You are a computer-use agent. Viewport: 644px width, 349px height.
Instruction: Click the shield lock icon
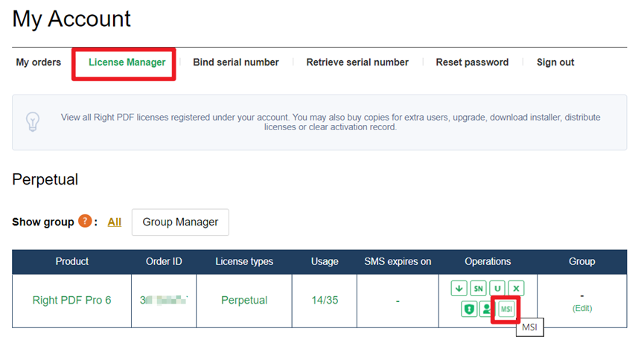pyautogui.click(x=469, y=309)
